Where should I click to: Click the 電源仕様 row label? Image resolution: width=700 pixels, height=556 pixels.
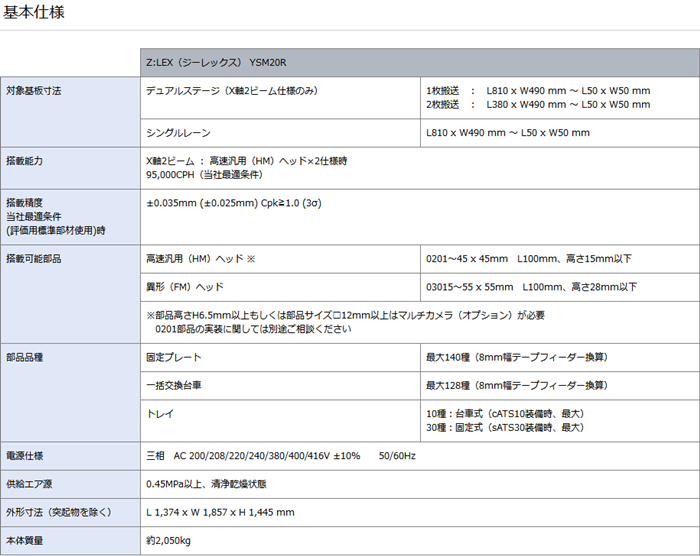pos(25,456)
